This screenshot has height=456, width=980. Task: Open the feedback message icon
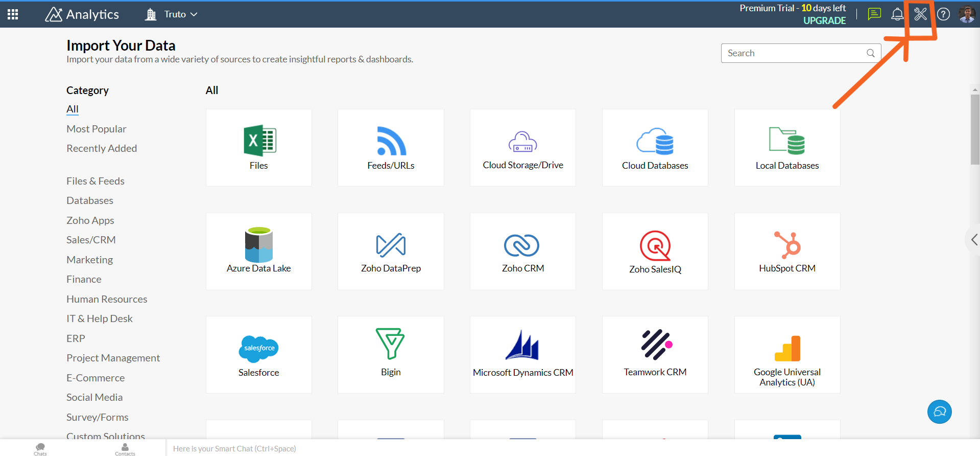[x=874, y=14]
